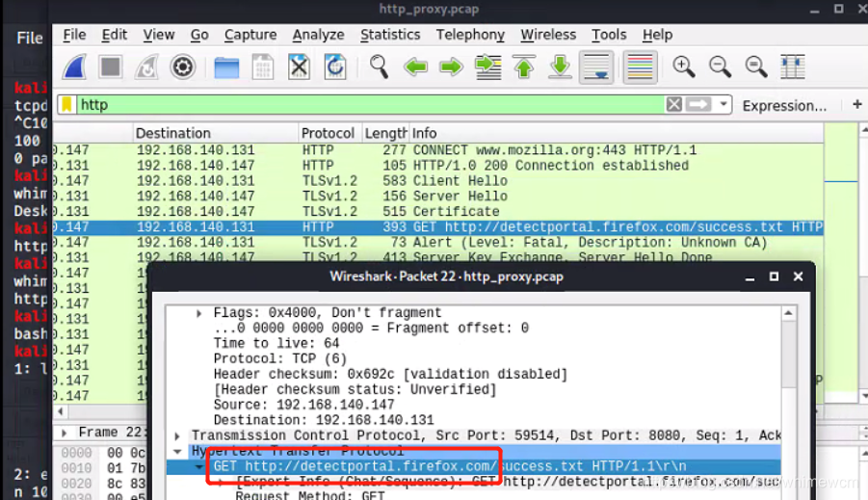This screenshot has height=500, width=868.
Task: Select Destination: 192.168.140.131 detail field
Action: pos(324,420)
